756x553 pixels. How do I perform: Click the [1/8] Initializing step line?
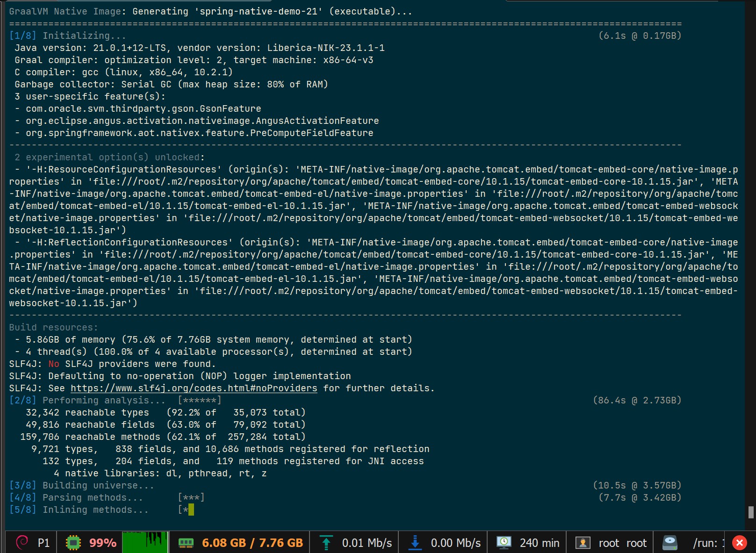[x=68, y=36]
